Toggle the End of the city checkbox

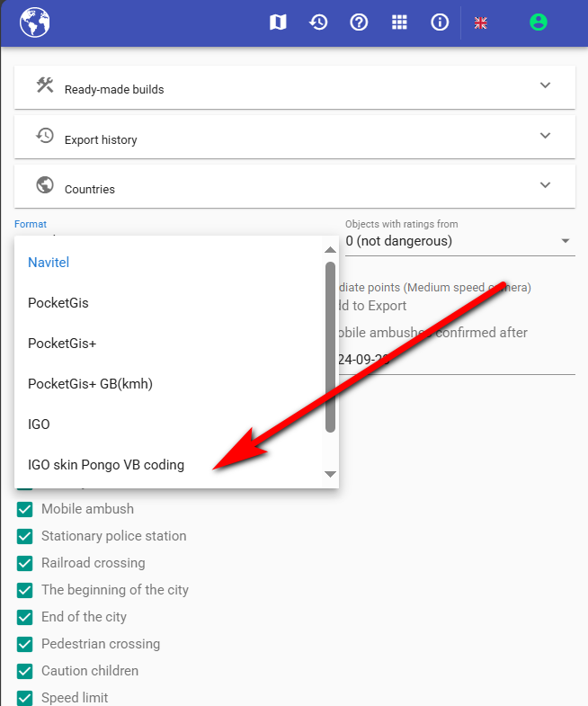point(25,617)
